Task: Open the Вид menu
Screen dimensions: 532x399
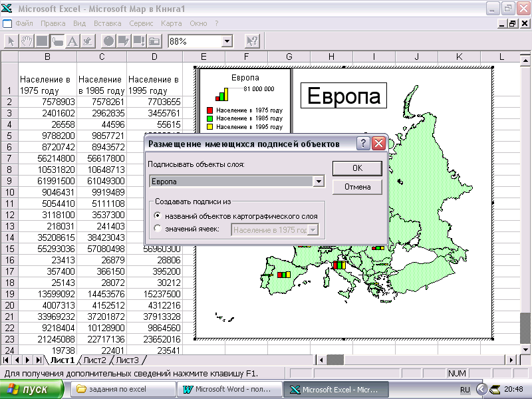Action: click(x=79, y=23)
